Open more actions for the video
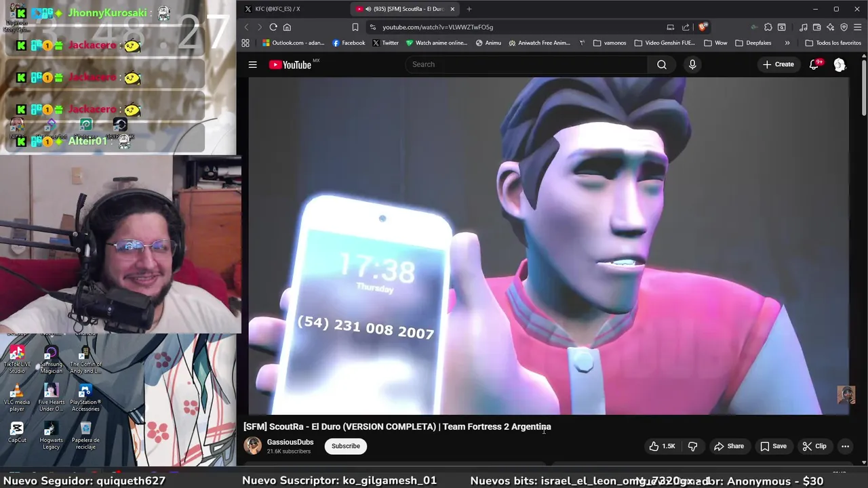The height and width of the screenshot is (488, 868). pyautogui.click(x=845, y=446)
